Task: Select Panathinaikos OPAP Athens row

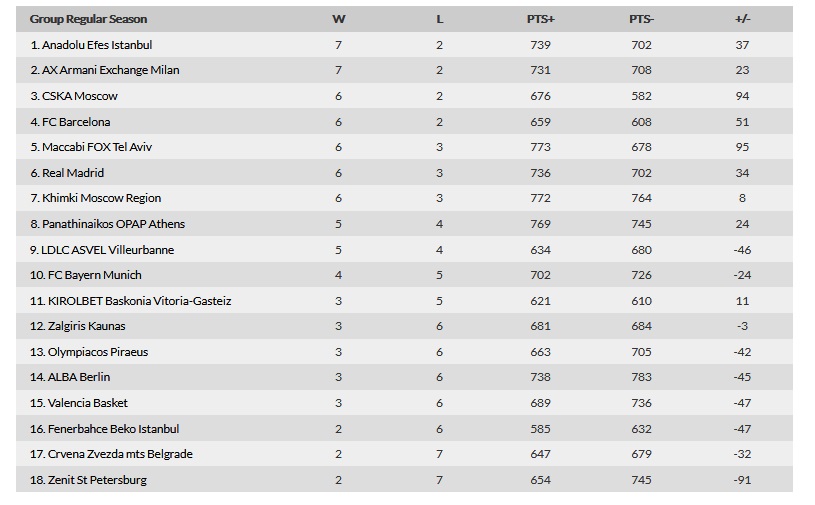Action: point(404,224)
